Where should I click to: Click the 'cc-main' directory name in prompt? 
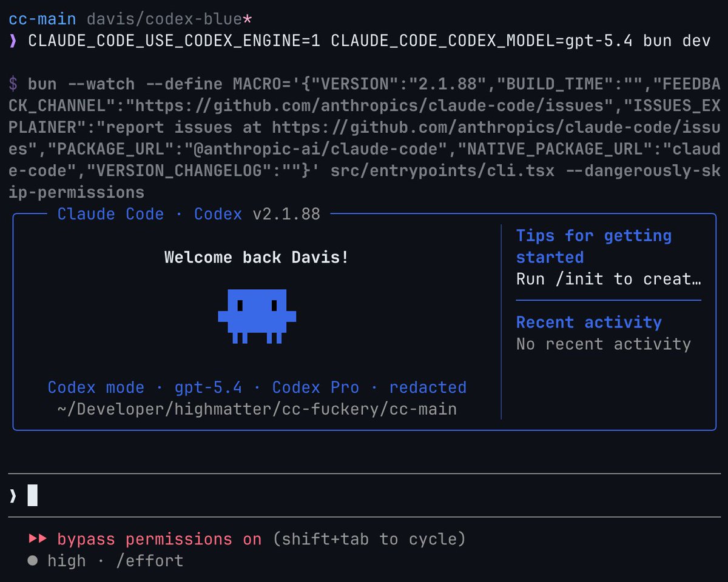[42, 19]
